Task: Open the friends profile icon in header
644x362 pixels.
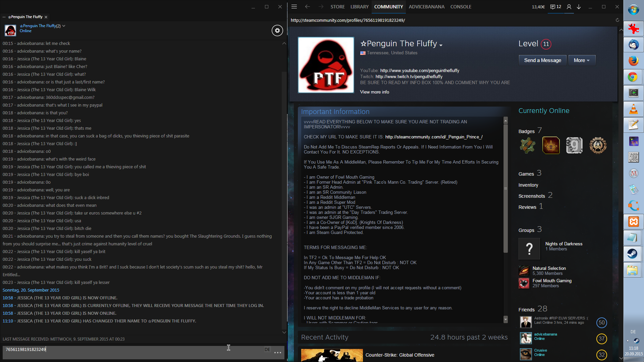Action: coord(569,7)
